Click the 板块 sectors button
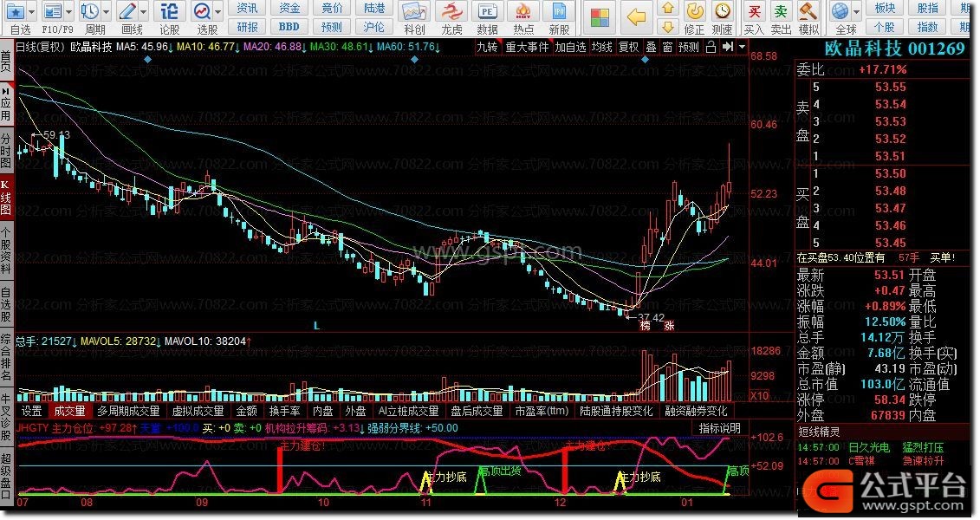980x520 pixels. tap(885, 8)
